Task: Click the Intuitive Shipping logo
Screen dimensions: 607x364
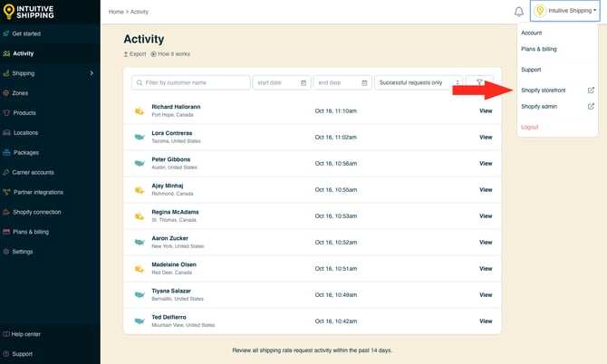Action: (x=29, y=12)
